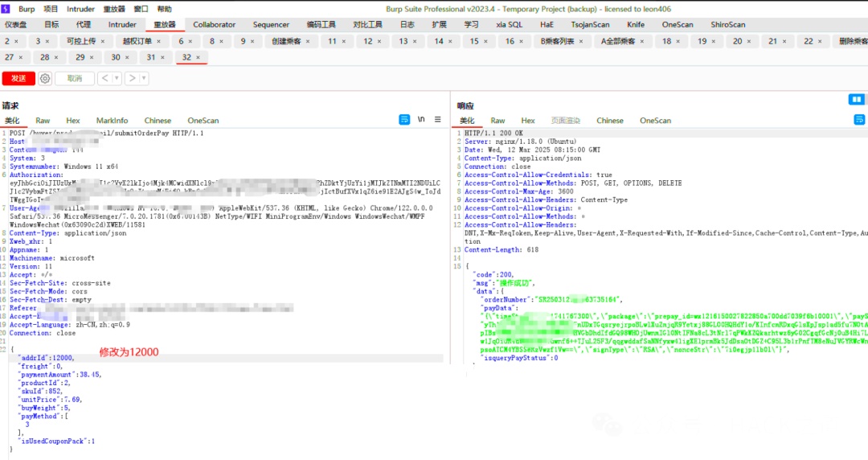The width and height of the screenshot is (868, 460).
Task: Close the B乘客列表 tab
Action: point(581,42)
